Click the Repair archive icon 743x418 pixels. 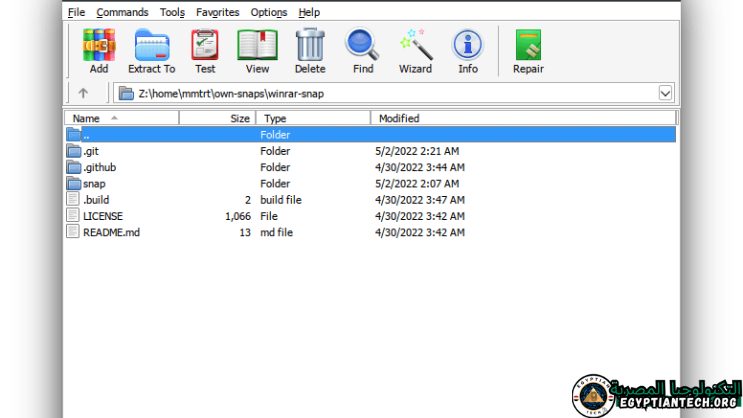[528, 46]
